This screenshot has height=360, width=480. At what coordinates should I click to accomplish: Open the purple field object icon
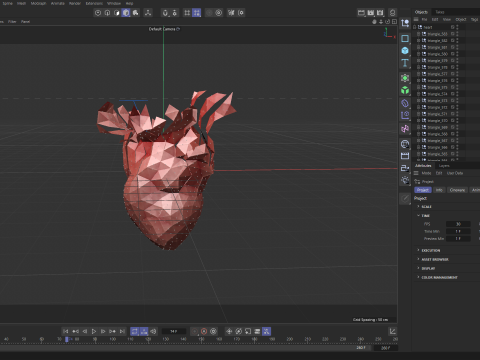click(x=405, y=115)
